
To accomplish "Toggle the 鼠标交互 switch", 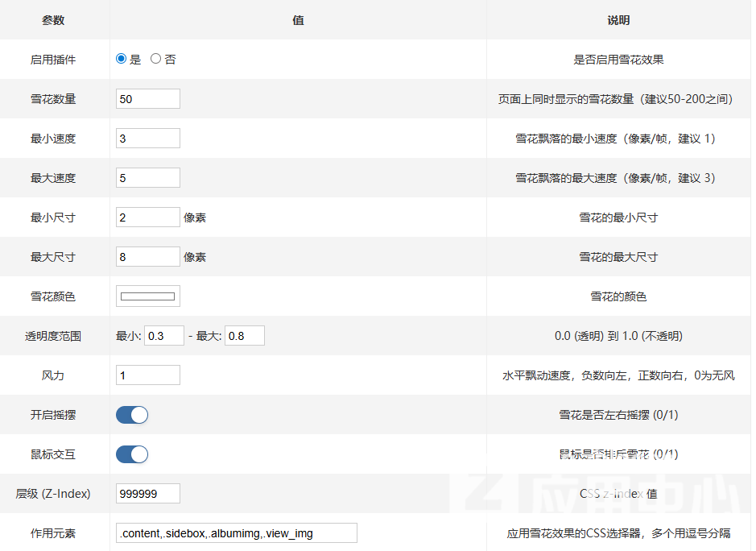I will tap(132, 454).
